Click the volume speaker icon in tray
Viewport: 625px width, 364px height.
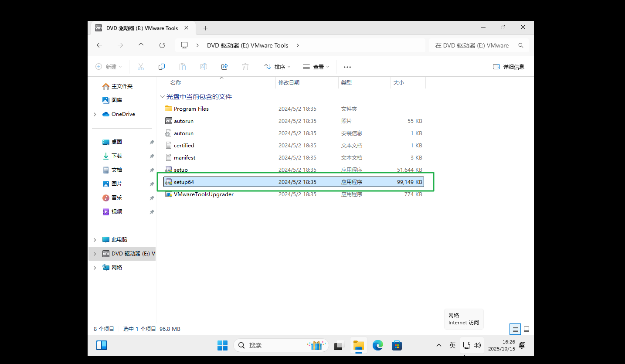click(x=477, y=345)
